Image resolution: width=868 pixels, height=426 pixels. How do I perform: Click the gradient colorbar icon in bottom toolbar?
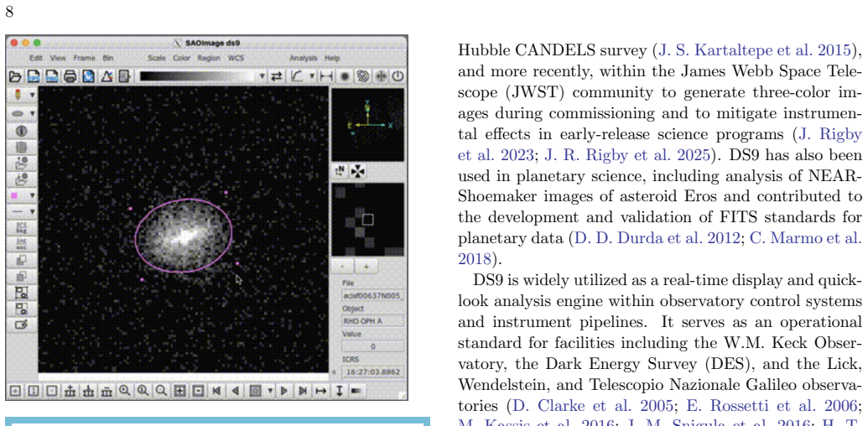click(357, 391)
